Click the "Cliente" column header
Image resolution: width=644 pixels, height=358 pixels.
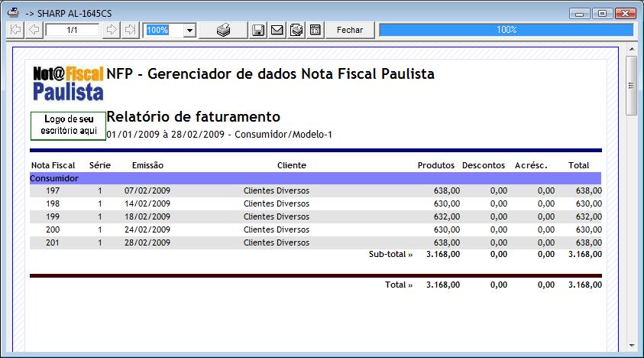click(x=292, y=165)
